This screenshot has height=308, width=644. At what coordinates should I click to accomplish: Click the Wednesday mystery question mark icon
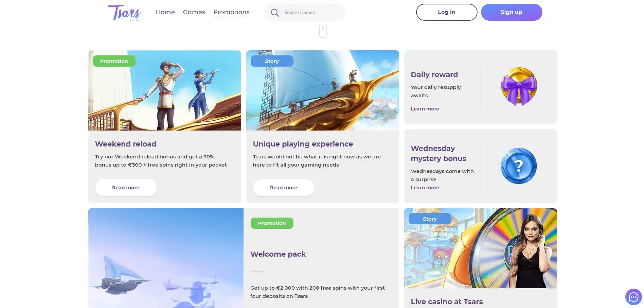pyautogui.click(x=518, y=166)
